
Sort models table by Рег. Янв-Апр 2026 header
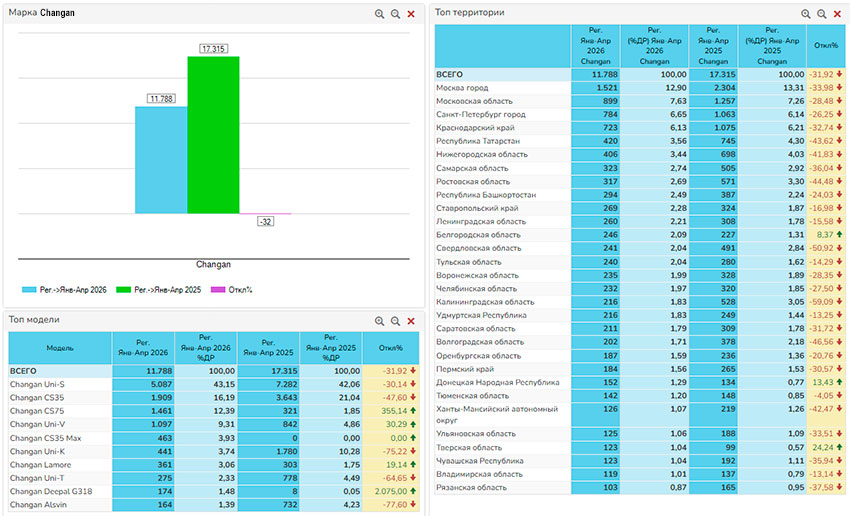[143, 348]
